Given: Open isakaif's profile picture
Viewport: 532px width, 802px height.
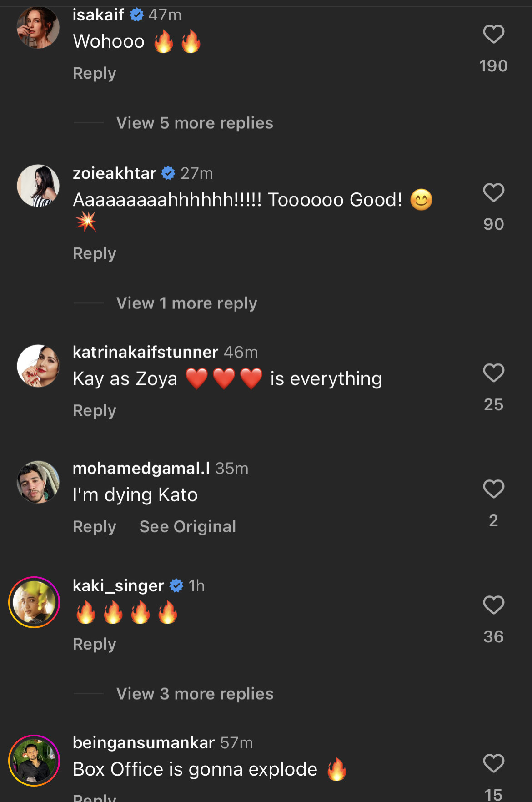Looking at the screenshot, I should 38,27.
